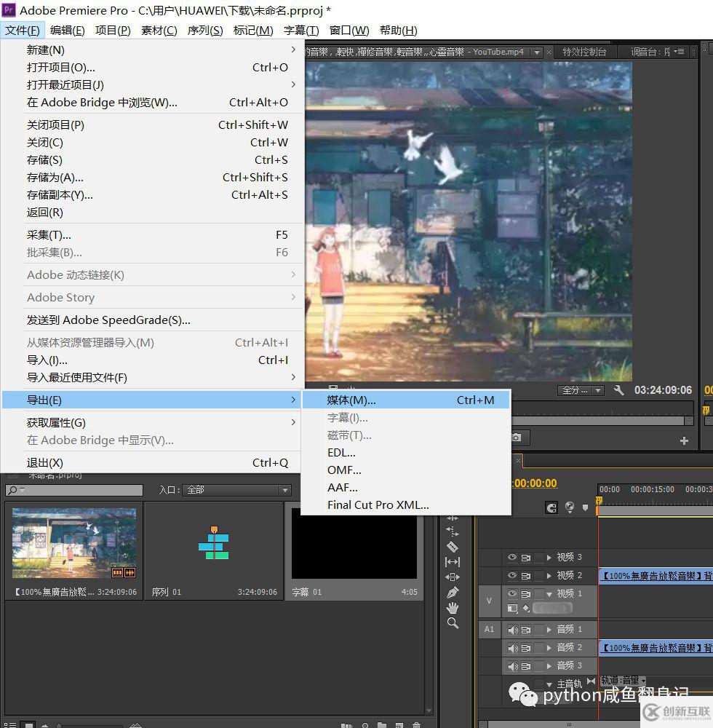
Task: Select the Zoom tool below the Hand tool
Action: point(453,623)
